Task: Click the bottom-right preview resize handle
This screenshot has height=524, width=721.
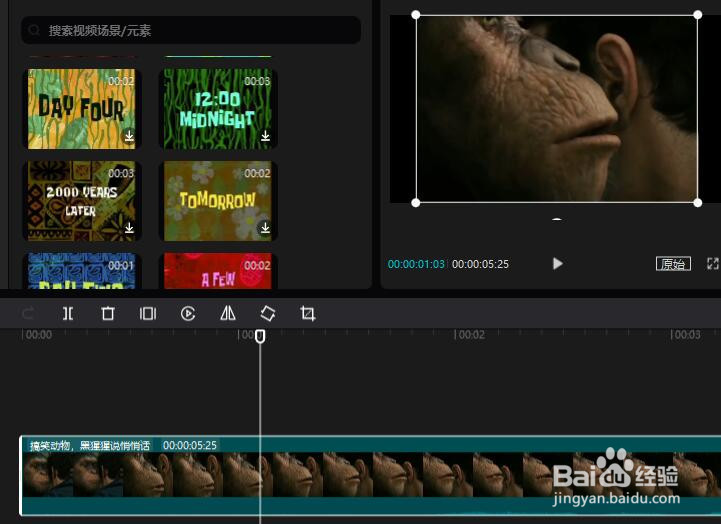Action: (698, 203)
